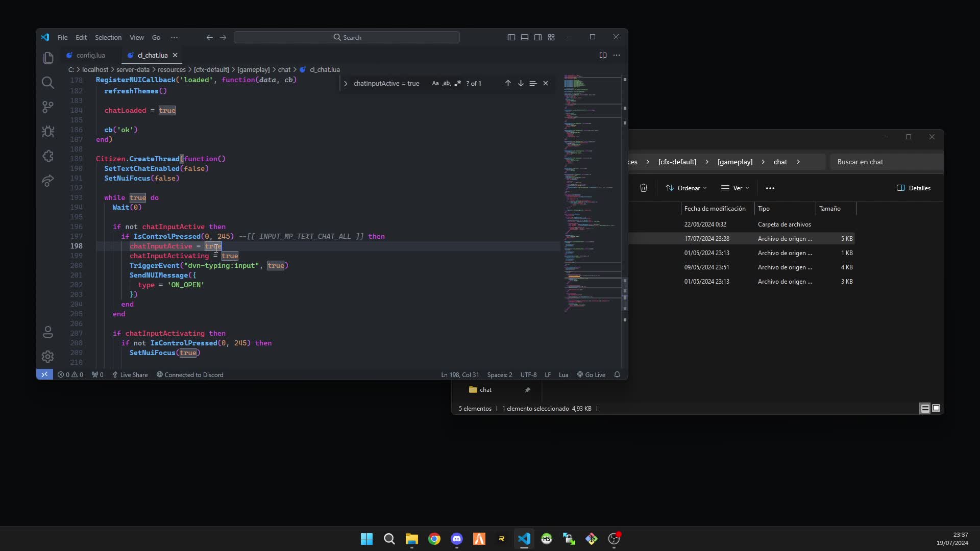Open the Explorer view in VS Code
The image size is (980, 551).
click(x=48, y=58)
